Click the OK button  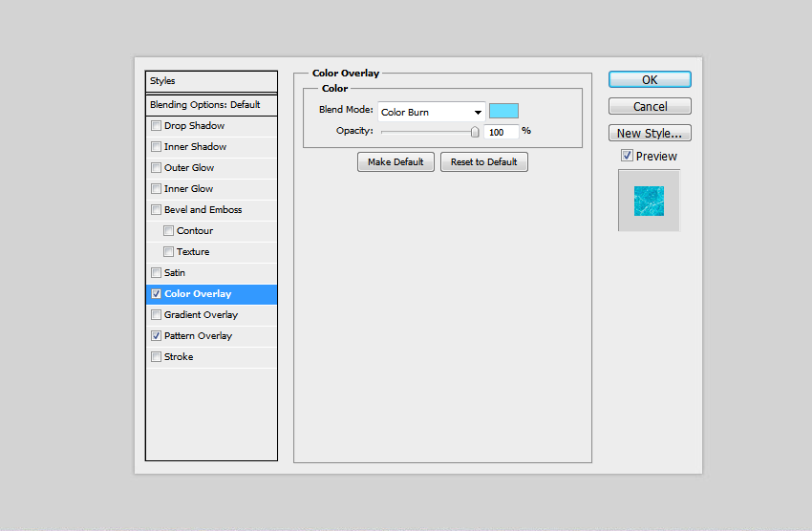click(650, 79)
